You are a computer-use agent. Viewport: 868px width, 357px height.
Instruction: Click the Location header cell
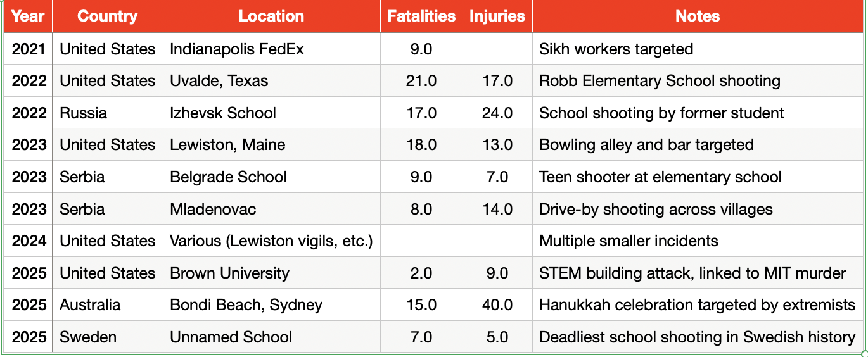point(271,16)
